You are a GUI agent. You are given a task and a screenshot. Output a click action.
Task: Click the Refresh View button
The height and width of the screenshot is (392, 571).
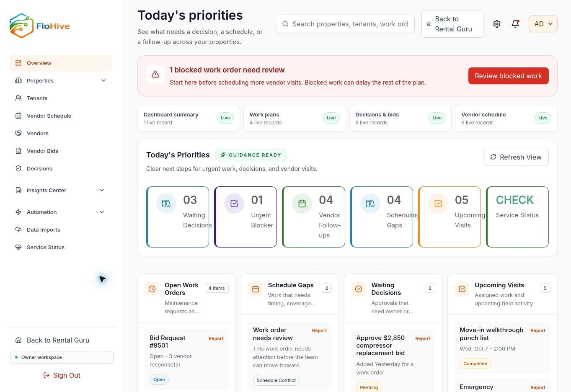[516, 157]
